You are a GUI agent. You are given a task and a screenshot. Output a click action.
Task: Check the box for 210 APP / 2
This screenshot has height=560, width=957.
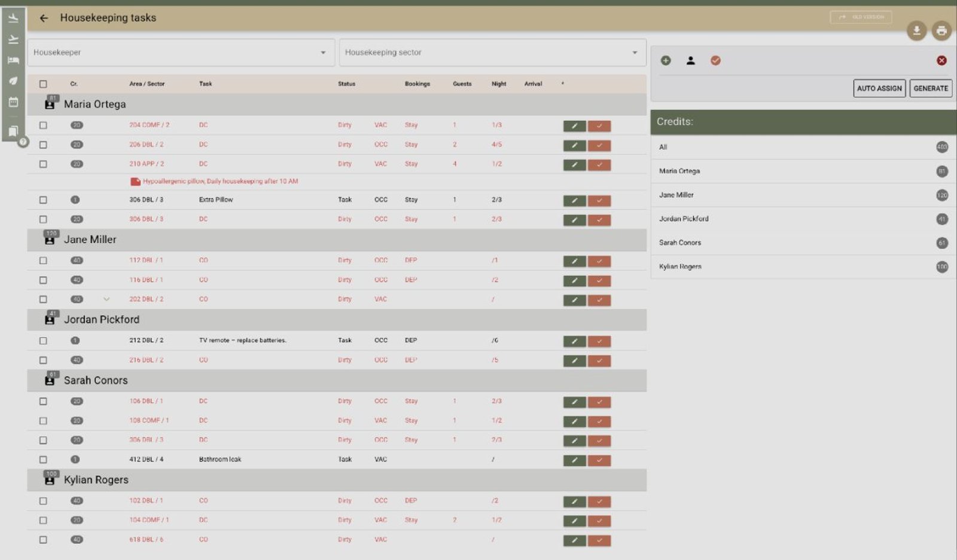click(43, 164)
